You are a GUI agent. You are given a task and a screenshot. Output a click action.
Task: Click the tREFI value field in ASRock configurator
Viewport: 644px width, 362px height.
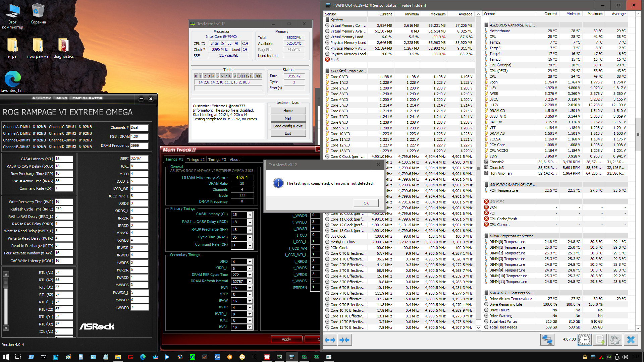pyautogui.click(x=139, y=159)
